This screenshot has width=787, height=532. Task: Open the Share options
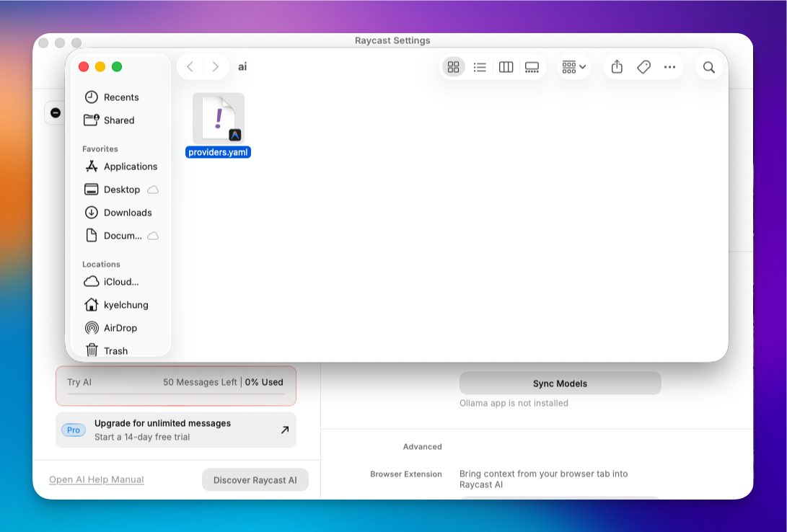(x=616, y=66)
